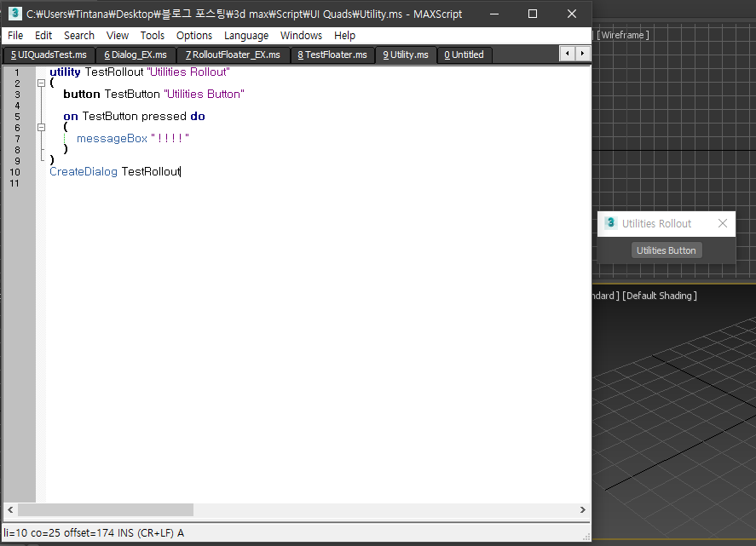Switch to the UIQuadsTest.ms tab
This screenshot has width=756, height=546.
pos(49,55)
